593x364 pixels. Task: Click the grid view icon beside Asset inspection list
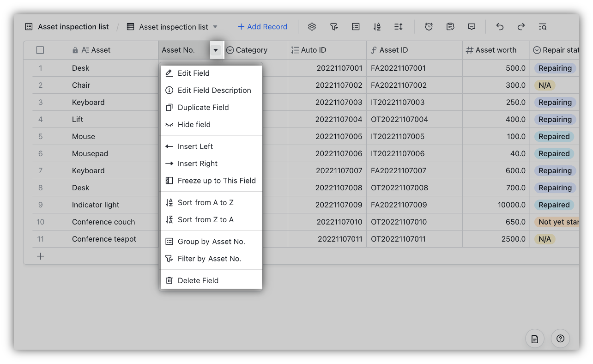pos(130,26)
